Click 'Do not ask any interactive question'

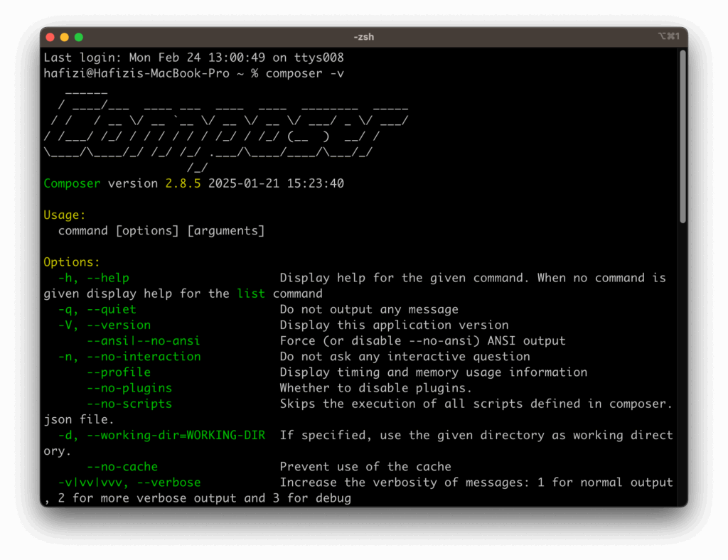click(x=405, y=357)
